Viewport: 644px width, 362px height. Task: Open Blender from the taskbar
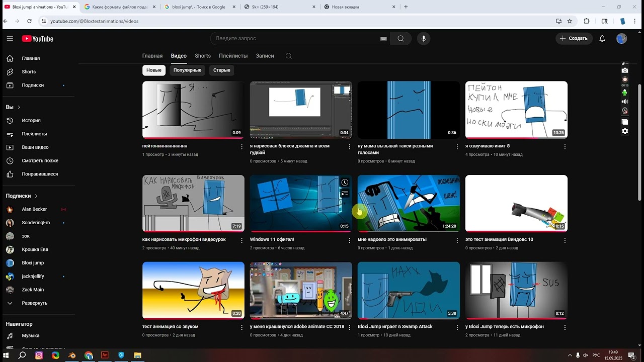(72, 355)
